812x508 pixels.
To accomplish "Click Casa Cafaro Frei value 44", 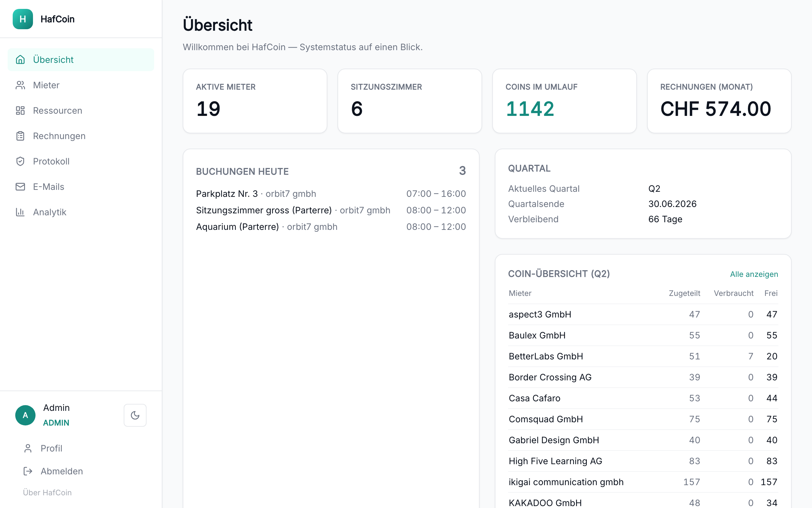I will pos(772,398).
